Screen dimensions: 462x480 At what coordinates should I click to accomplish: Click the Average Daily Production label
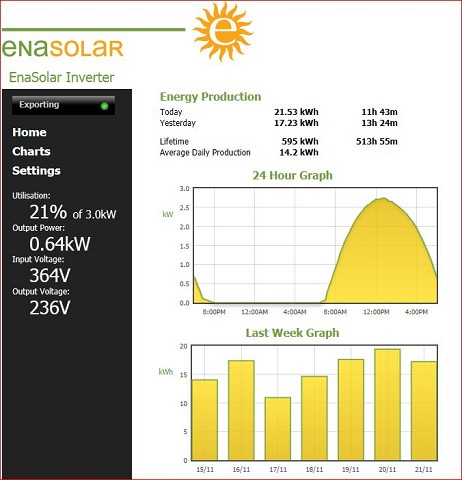(x=205, y=153)
